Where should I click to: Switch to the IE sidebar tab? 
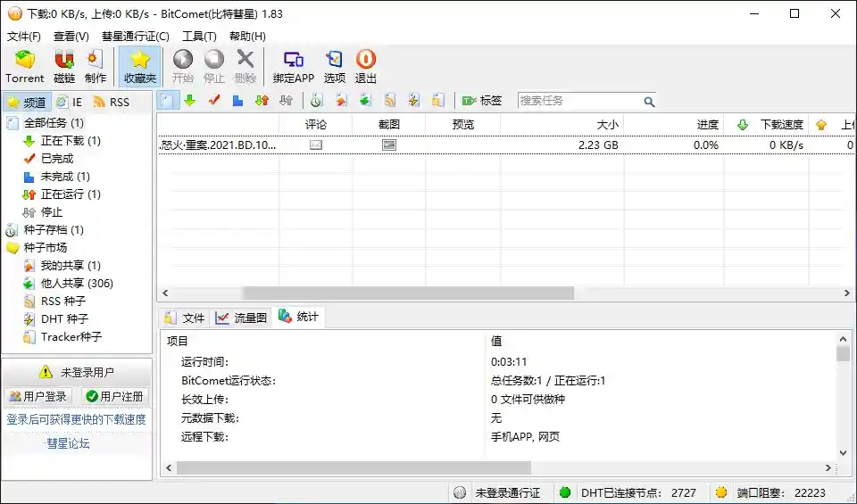(x=70, y=102)
